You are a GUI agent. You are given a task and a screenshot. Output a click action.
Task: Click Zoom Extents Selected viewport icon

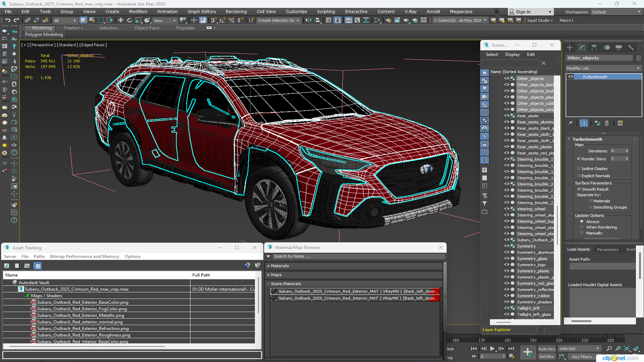[x=627, y=349]
